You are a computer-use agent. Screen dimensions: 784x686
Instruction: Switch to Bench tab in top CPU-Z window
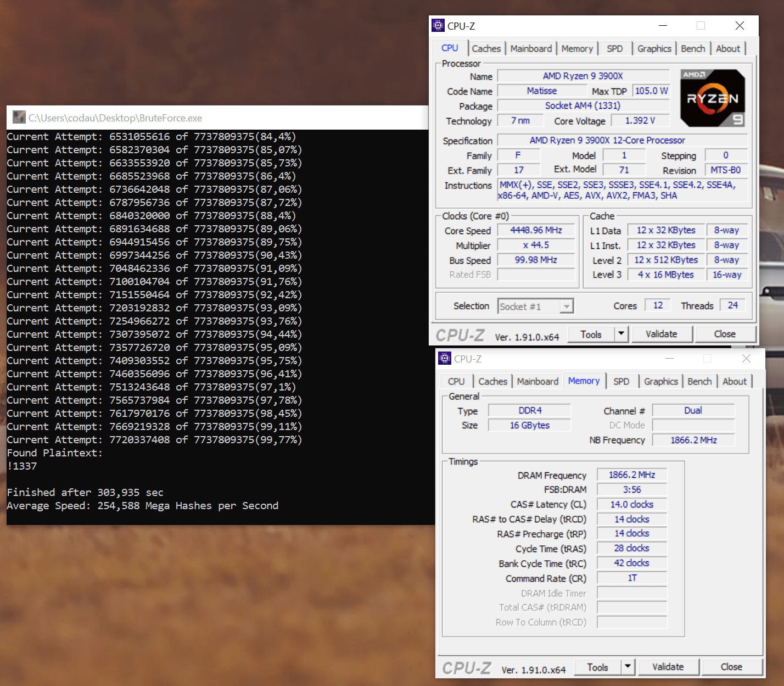click(693, 48)
